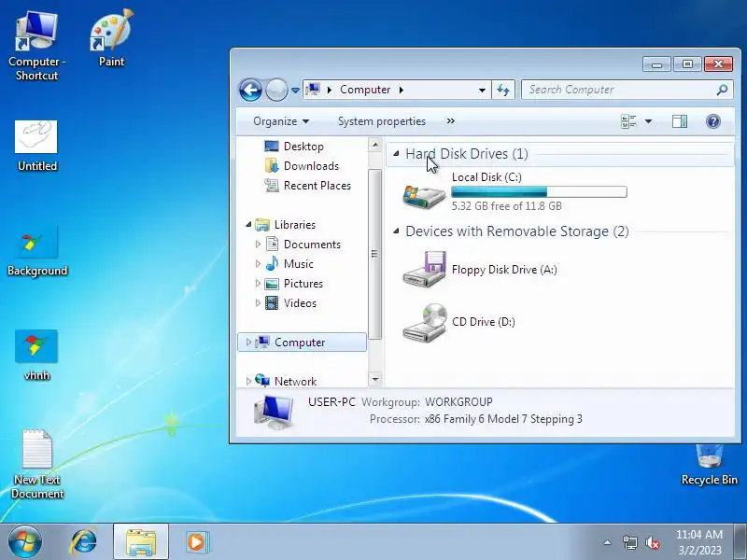The image size is (747, 560).
Task: Click the Help question mark icon
Action: (713, 121)
